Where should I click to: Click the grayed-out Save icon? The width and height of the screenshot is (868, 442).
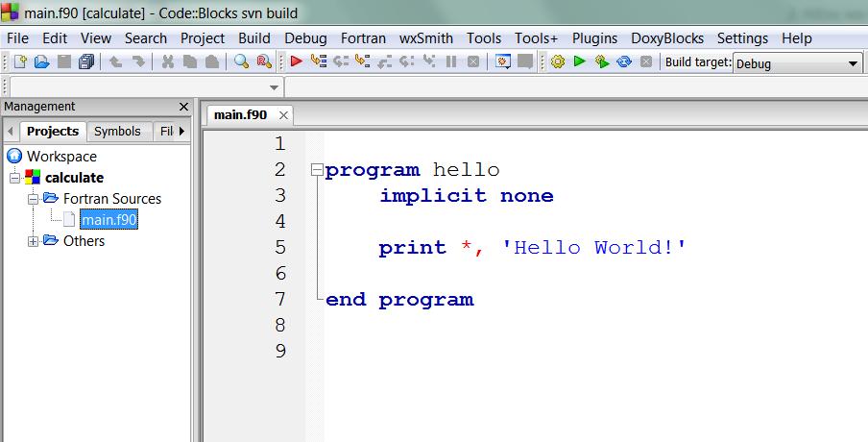(x=64, y=61)
